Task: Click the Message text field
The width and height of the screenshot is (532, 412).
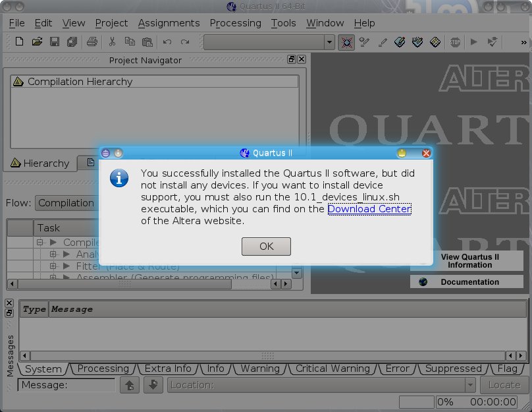Action: [66, 385]
